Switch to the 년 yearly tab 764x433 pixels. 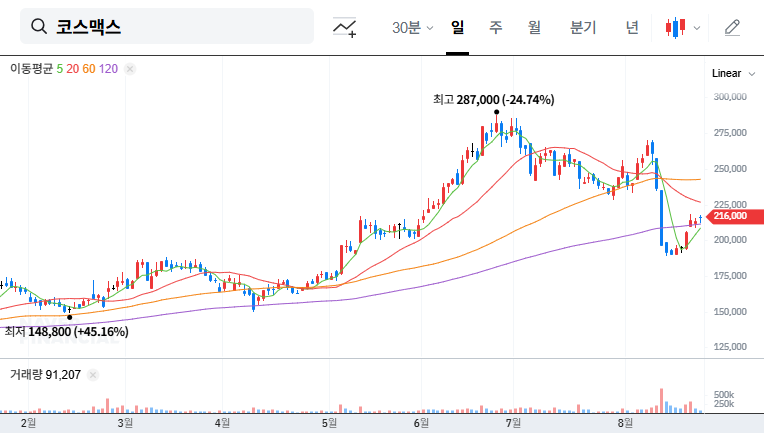[x=632, y=27]
